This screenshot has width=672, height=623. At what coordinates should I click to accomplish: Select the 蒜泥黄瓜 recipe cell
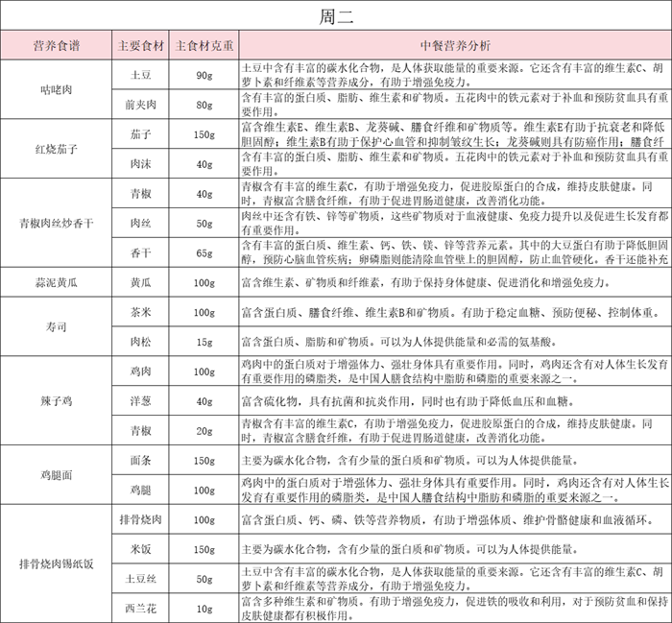(57, 283)
